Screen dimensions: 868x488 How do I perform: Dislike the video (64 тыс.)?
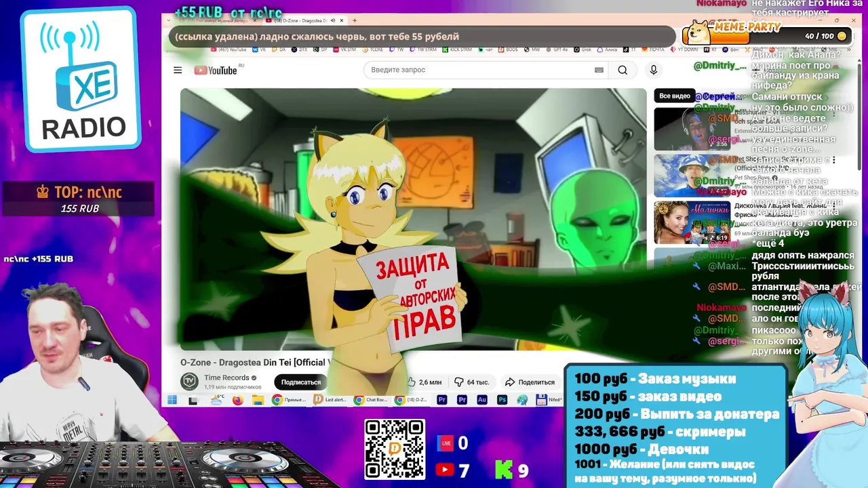pos(472,382)
